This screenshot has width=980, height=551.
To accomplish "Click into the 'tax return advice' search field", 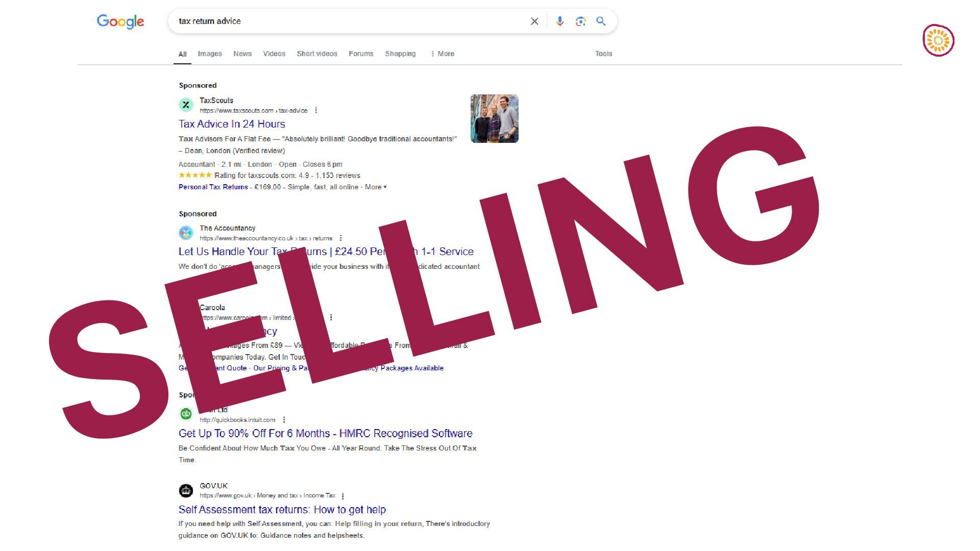I will pyautogui.click(x=347, y=21).
